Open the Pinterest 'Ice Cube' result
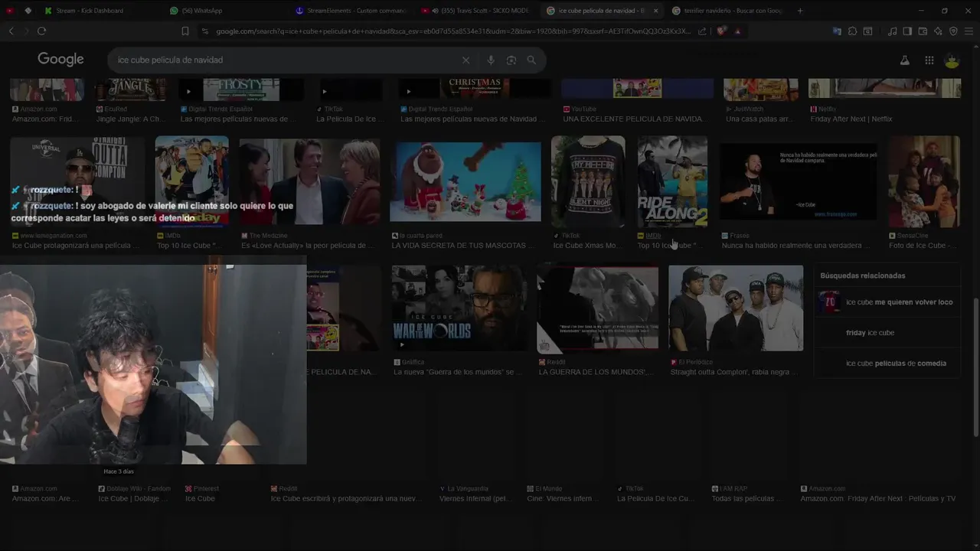The width and height of the screenshot is (980, 551). [200, 499]
